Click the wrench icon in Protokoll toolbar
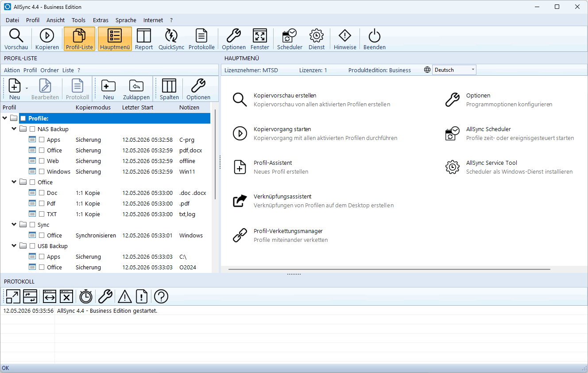 (105, 296)
